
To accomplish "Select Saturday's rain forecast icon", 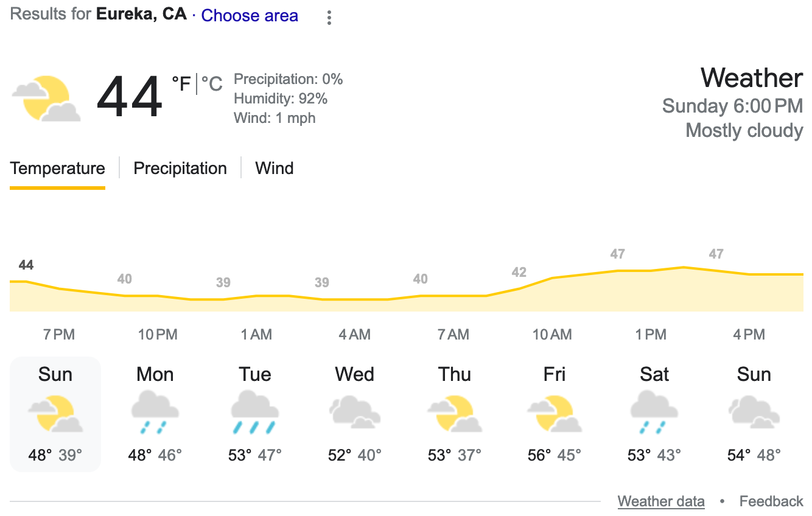I will tap(654, 413).
